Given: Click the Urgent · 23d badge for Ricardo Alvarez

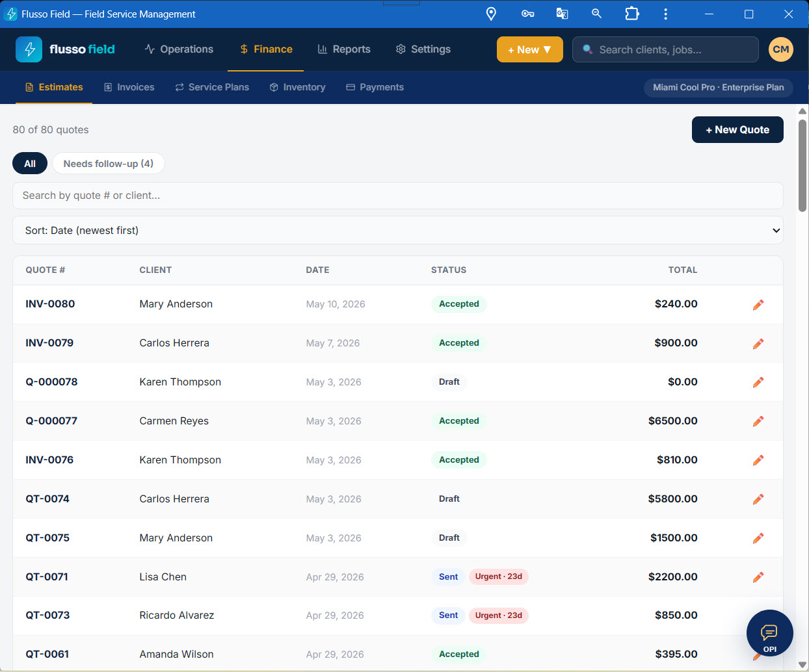Looking at the screenshot, I should (499, 615).
